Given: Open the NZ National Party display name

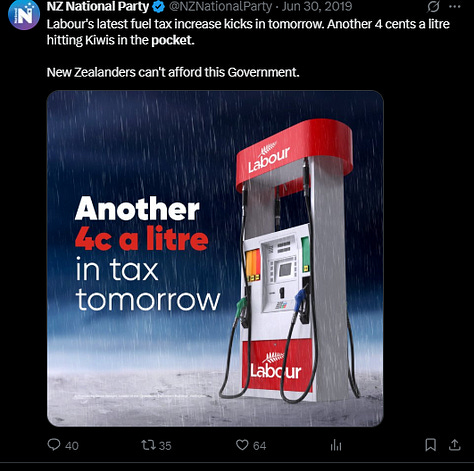Looking at the screenshot, I should [x=98, y=6].
